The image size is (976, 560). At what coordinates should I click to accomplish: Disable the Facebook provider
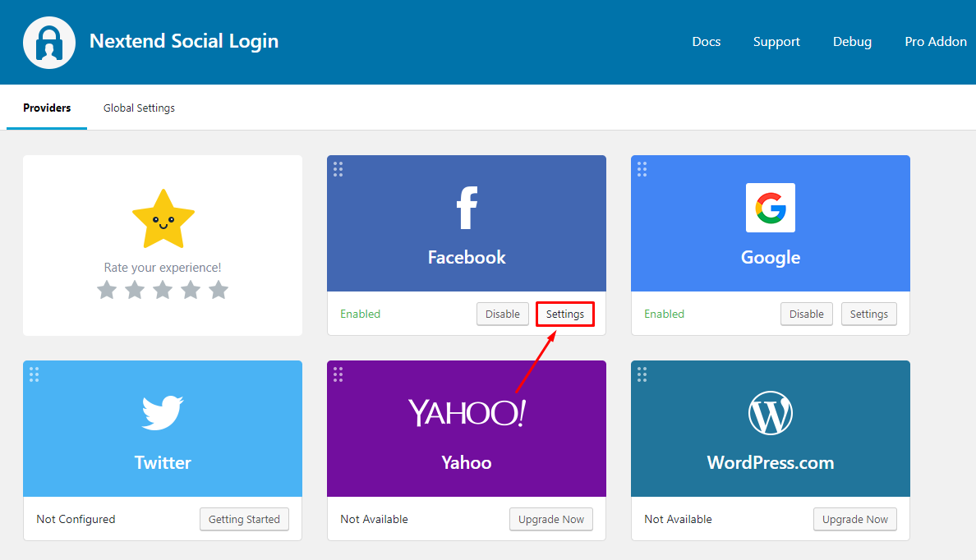(502, 314)
